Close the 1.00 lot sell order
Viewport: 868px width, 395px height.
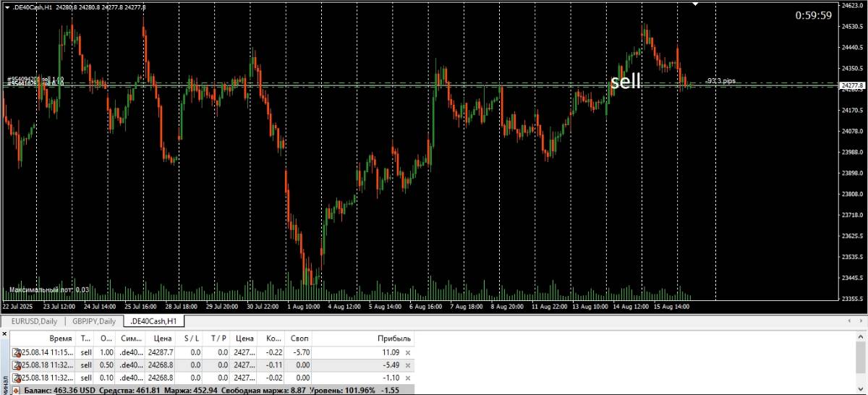(x=408, y=352)
